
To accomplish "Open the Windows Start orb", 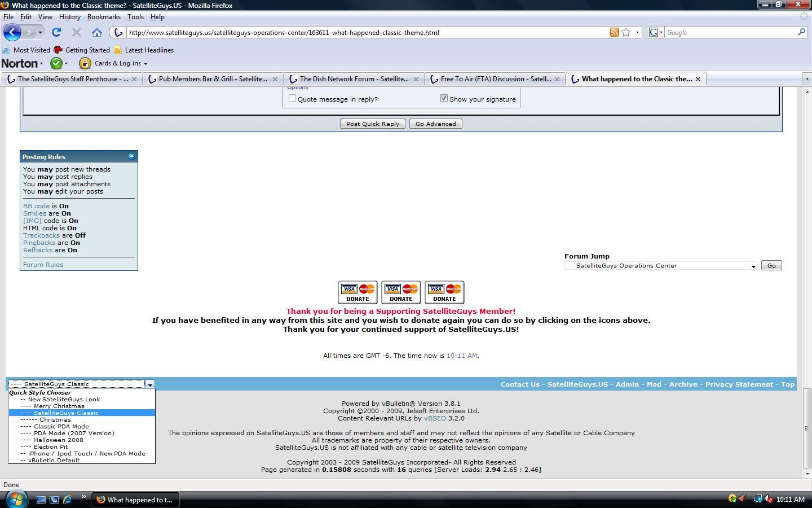I will (x=16, y=499).
